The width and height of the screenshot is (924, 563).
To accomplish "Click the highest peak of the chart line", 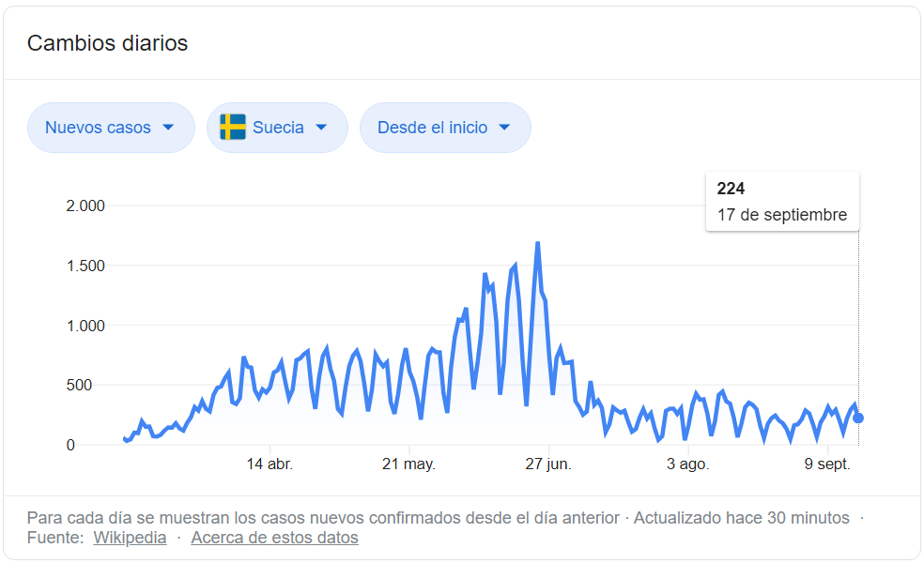I will click(537, 243).
